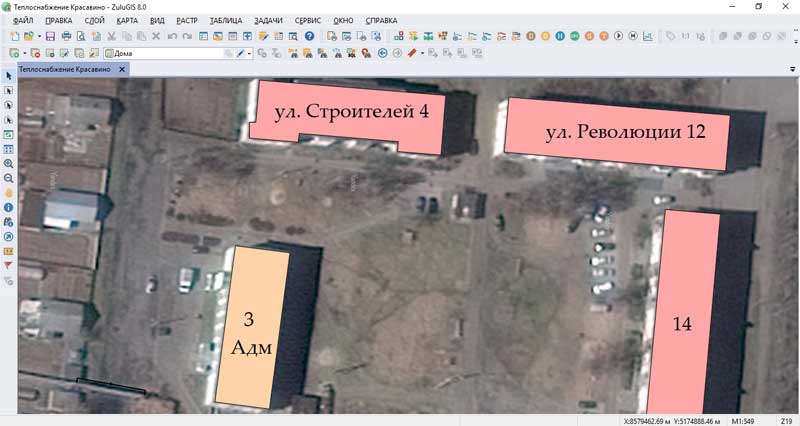Activate the Pan hand tool

click(x=9, y=192)
